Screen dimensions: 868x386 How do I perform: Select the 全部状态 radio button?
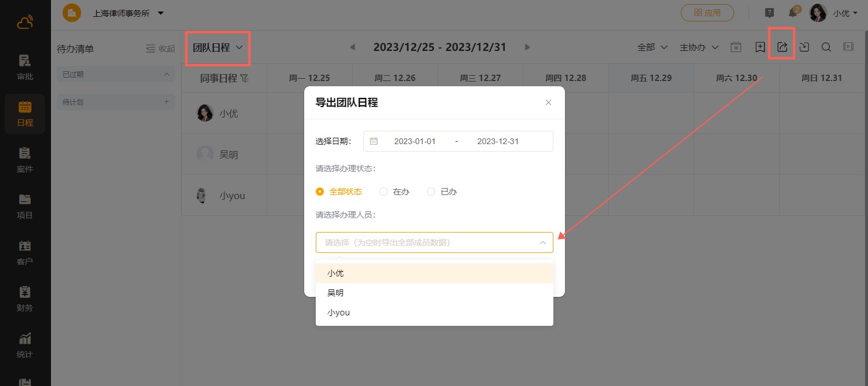tap(320, 192)
